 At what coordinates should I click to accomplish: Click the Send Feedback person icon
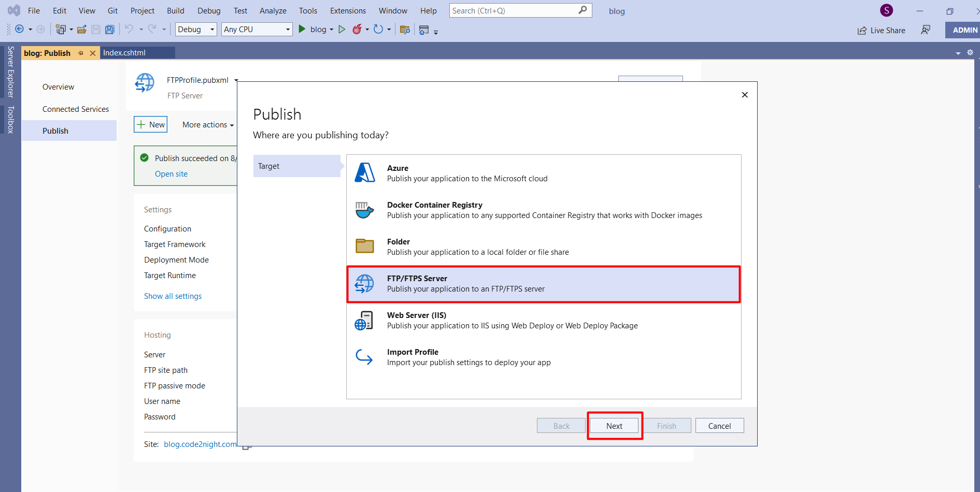926,30
